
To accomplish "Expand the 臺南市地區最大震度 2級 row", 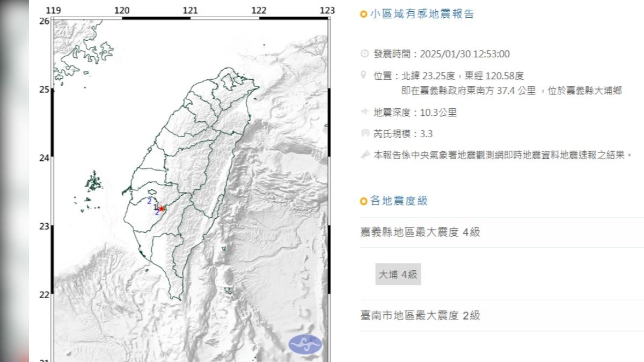I will tap(420, 315).
